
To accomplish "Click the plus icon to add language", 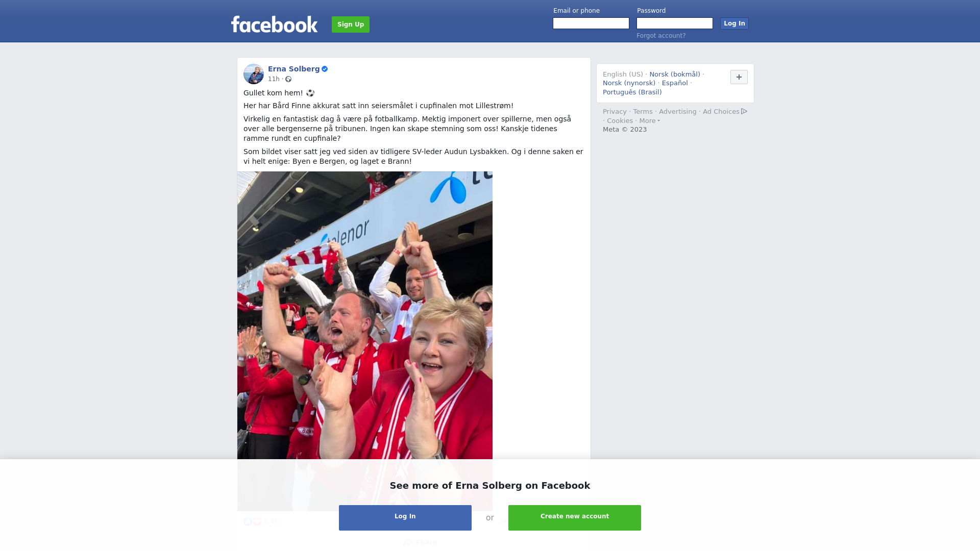I will (x=739, y=77).
